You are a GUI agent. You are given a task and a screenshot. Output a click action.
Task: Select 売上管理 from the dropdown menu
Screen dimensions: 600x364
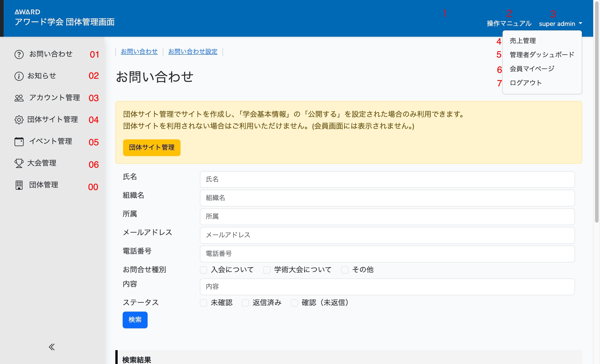[523, 41]
